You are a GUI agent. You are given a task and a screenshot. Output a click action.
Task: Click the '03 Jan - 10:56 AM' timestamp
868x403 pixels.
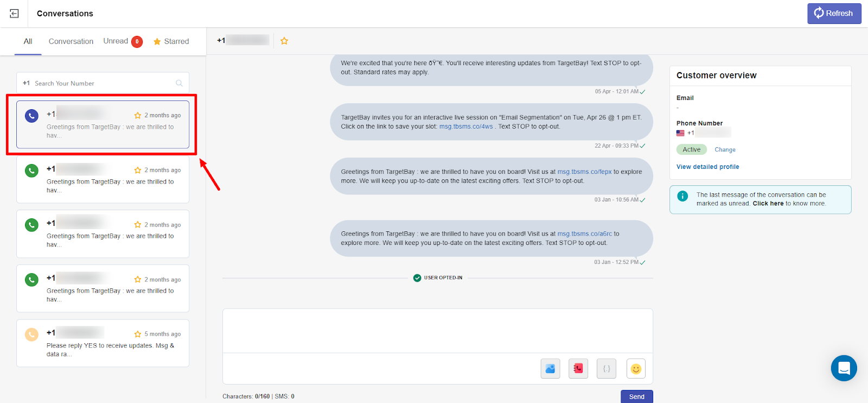coord(616,200)
